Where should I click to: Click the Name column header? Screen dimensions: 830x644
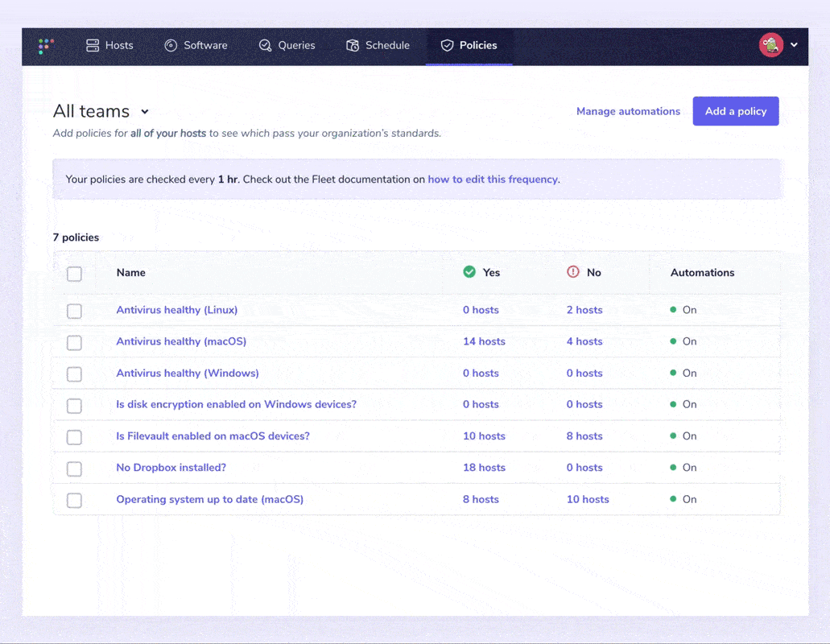point(130,273)
